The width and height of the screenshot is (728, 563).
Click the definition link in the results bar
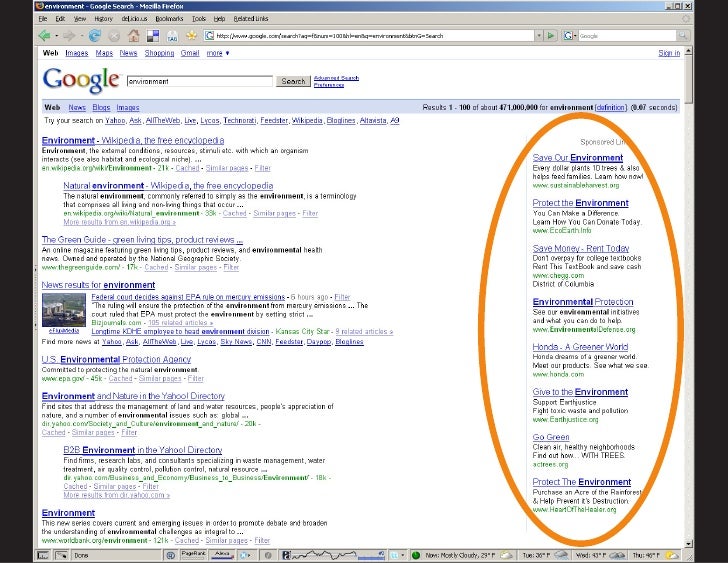pos(611,107)
